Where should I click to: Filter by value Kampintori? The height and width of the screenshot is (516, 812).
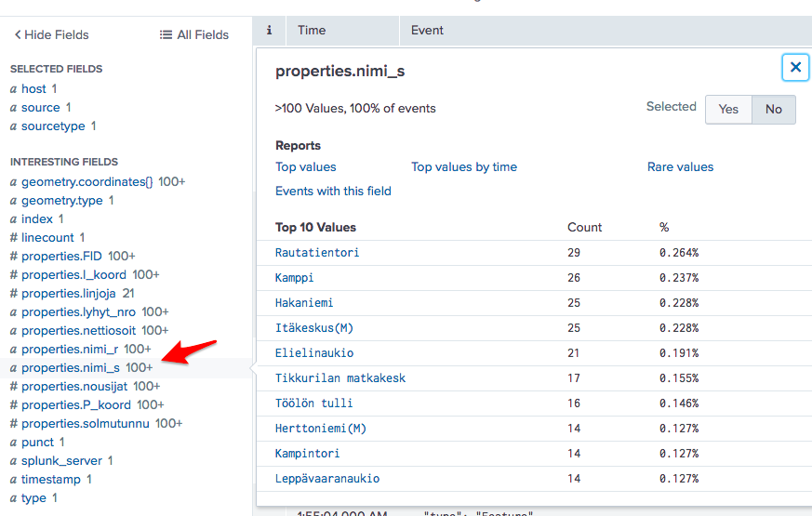[307, 454]
